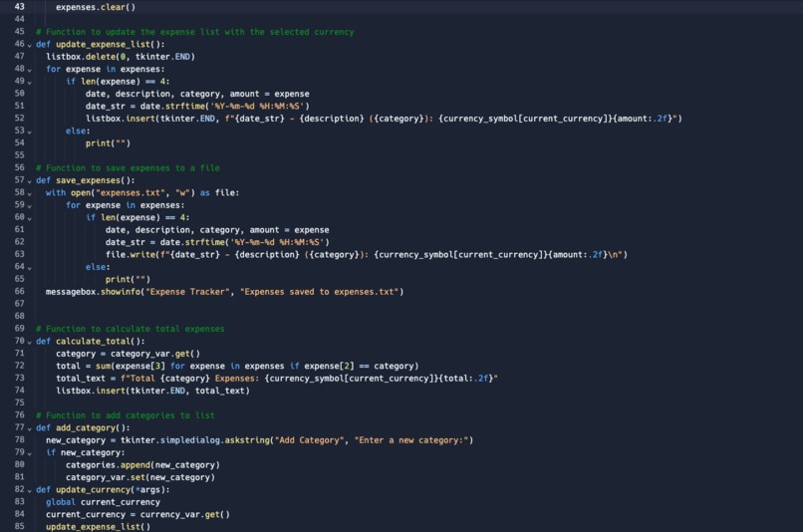Click the comment 'Function to update the expense list'
The width and height of the screenshot is (803, 532).
[x=194, y=32]
